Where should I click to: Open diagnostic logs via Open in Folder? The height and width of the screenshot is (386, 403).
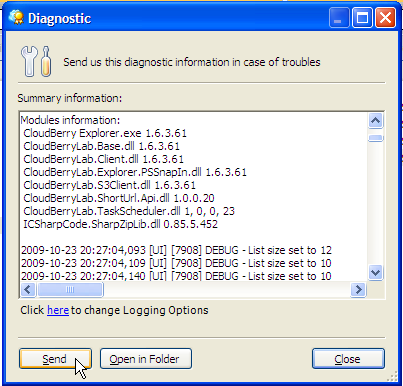(146, 359)
